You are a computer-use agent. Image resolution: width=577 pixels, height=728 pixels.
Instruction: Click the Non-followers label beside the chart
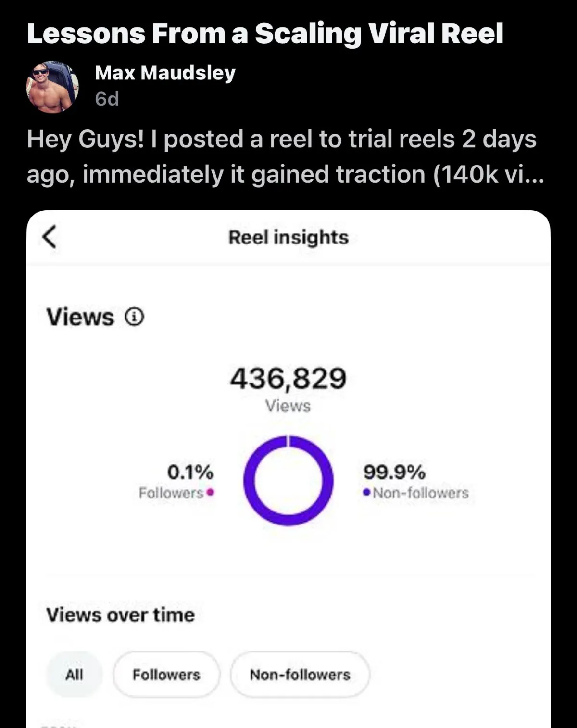[421, 493]
